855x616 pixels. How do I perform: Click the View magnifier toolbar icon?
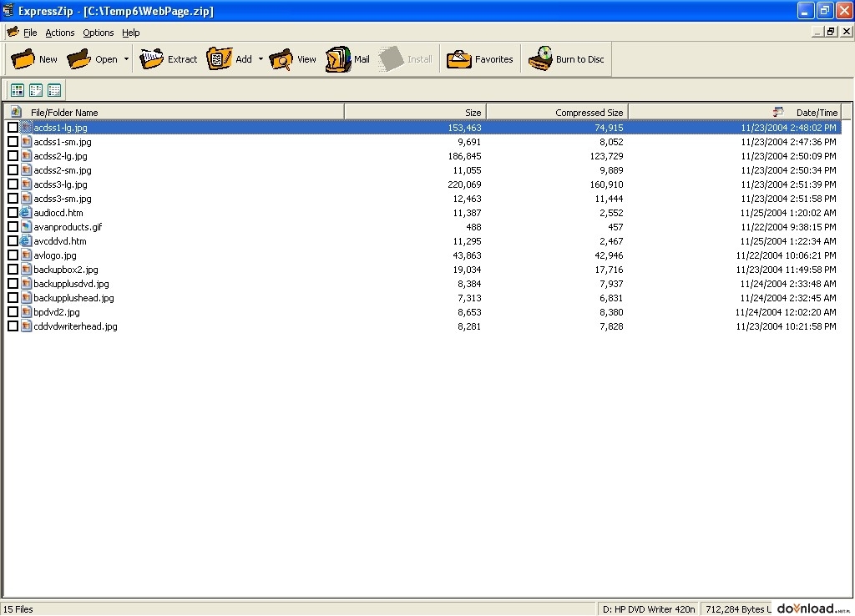[281, 59]
